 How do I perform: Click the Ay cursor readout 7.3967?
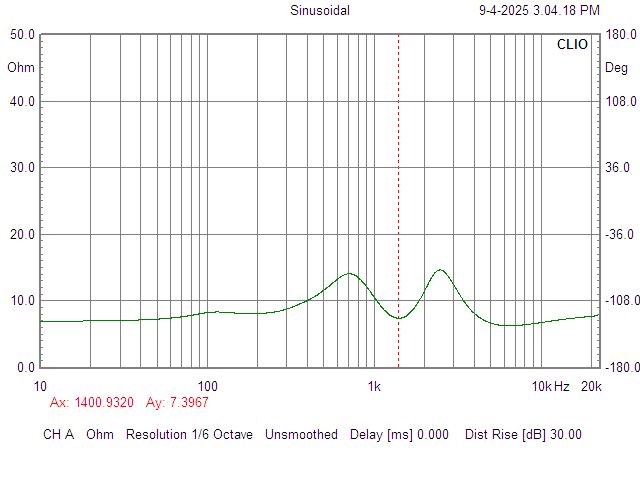tap(177, 402)
